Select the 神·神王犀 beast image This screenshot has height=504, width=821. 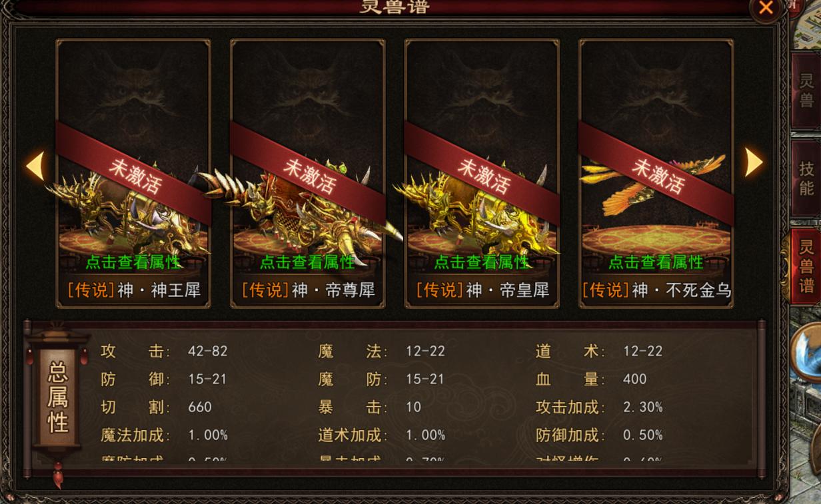tap(127, 213)
